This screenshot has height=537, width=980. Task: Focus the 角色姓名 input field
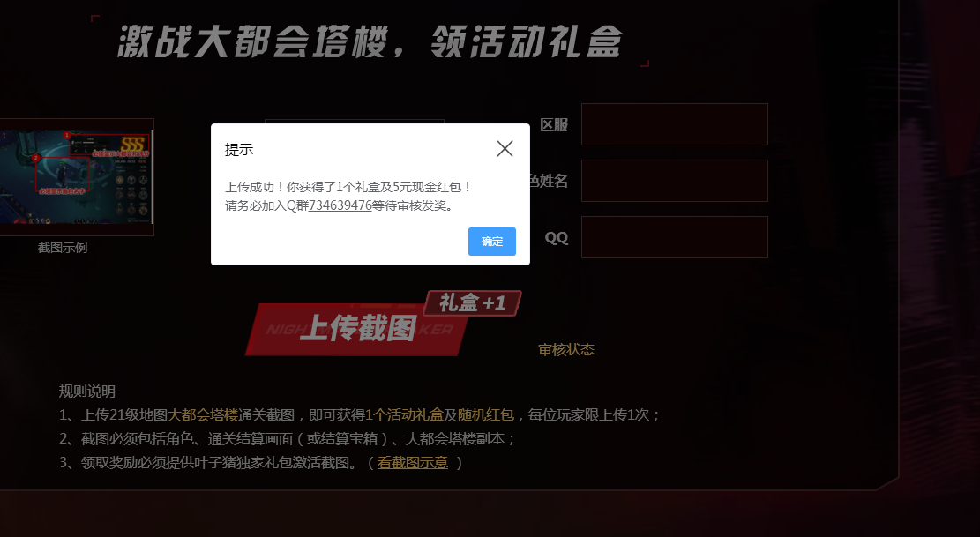(x=675, y=181)
